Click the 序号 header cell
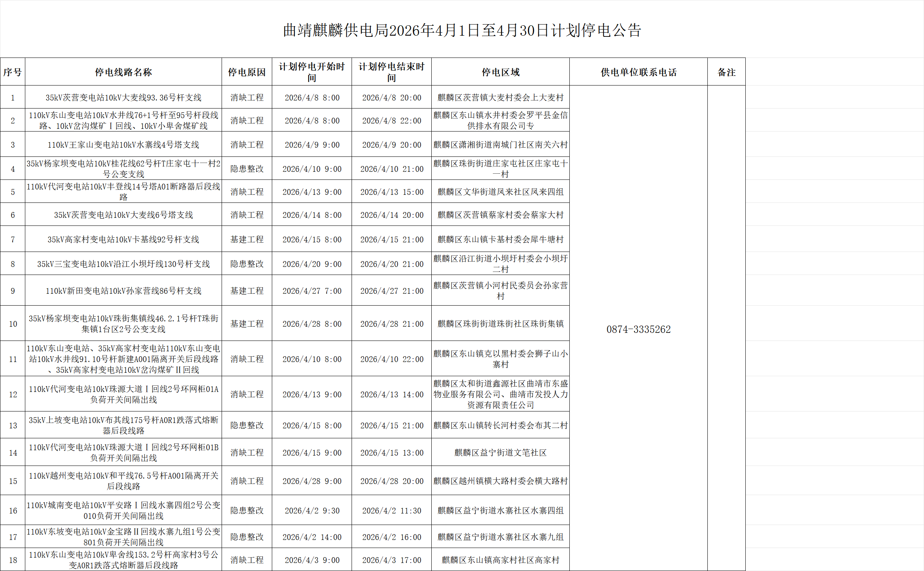This screenshot has width=924, height=571. click(13, 72)
